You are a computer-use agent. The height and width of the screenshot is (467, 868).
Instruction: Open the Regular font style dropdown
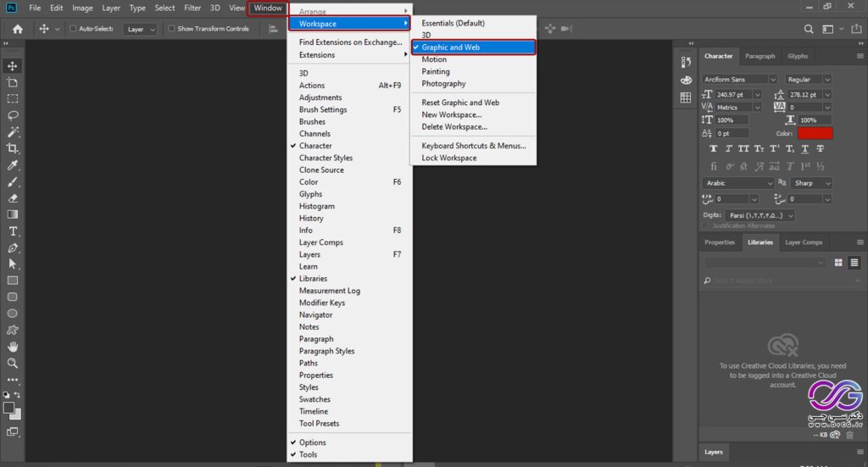[x=808, y=79]
